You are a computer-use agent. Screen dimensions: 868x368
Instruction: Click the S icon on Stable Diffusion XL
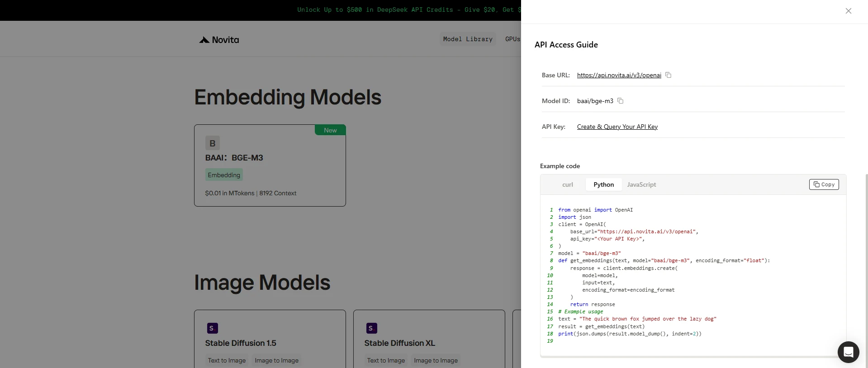tap(371, 328)
